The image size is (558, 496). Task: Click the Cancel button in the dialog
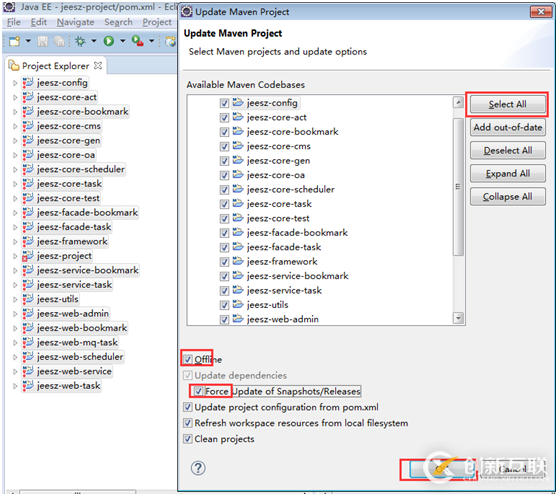[512, 469]
